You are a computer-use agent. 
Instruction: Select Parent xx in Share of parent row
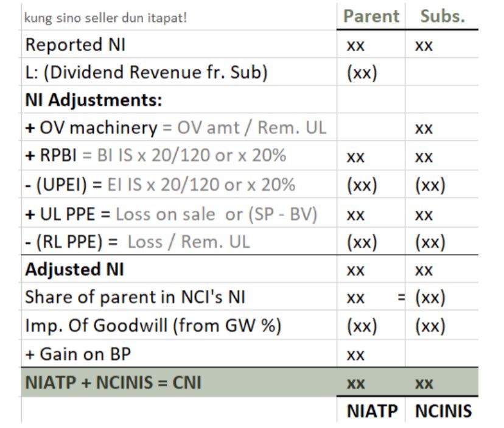tap(371, 297)
